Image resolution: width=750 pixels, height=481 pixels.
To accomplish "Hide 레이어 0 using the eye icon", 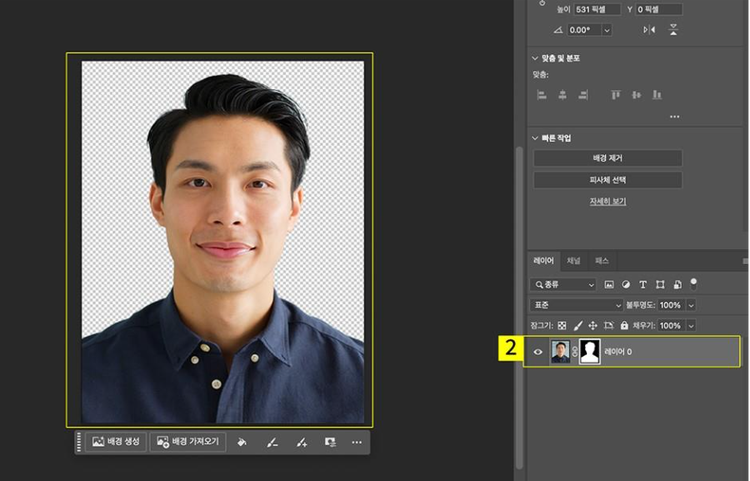I will click(x=537, y=352).
